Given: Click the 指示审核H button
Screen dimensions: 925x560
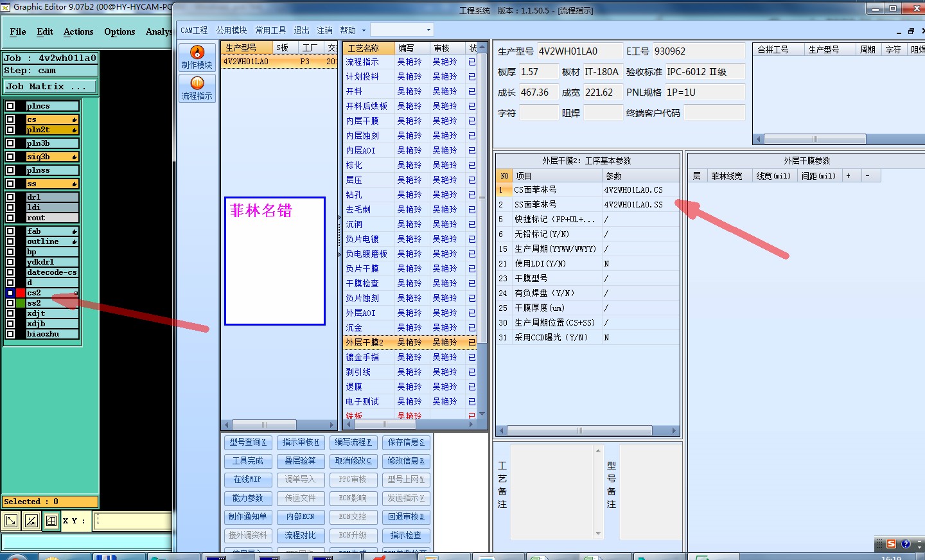Looking at the screenshot, I should coord(301,442).
